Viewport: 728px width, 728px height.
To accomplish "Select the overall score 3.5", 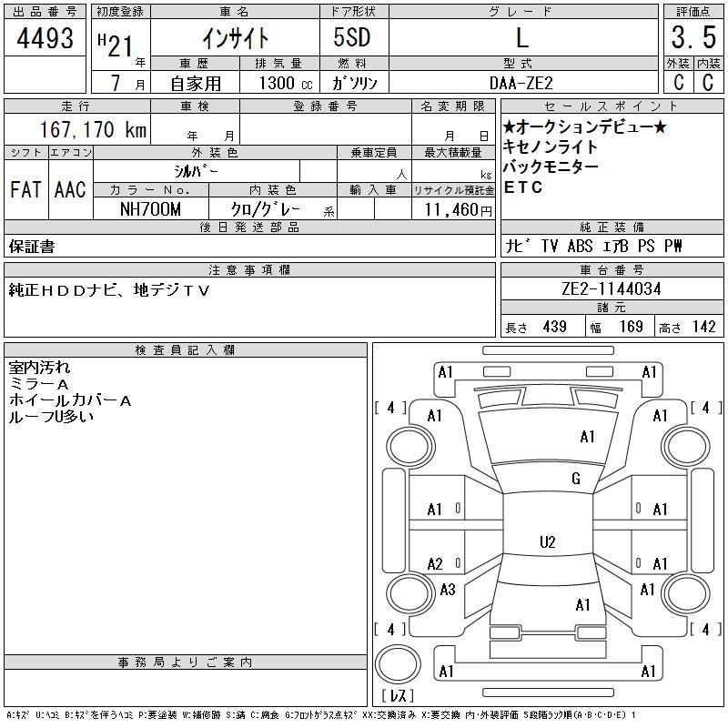I will tap(693, 37).
